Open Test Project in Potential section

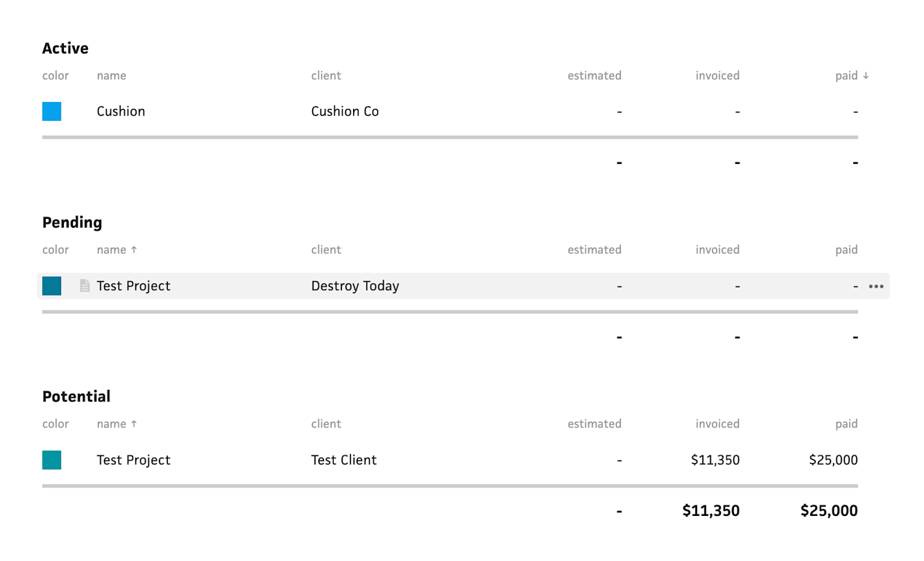133,460
